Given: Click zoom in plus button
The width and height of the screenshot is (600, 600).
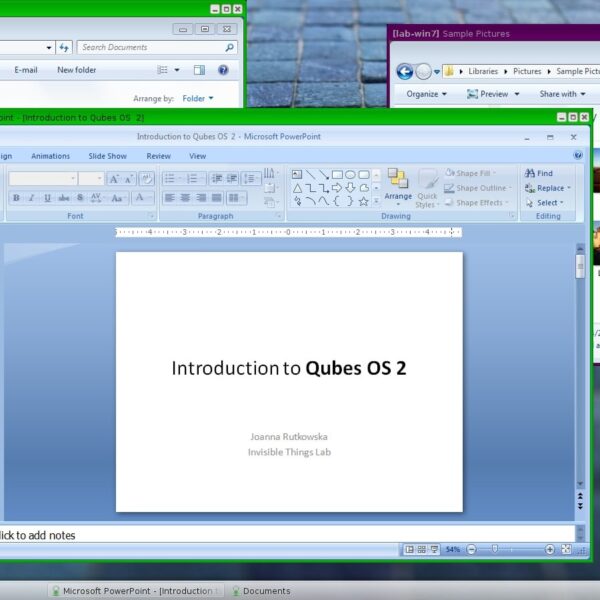Looking at the screenshot, I should (549, 550).
